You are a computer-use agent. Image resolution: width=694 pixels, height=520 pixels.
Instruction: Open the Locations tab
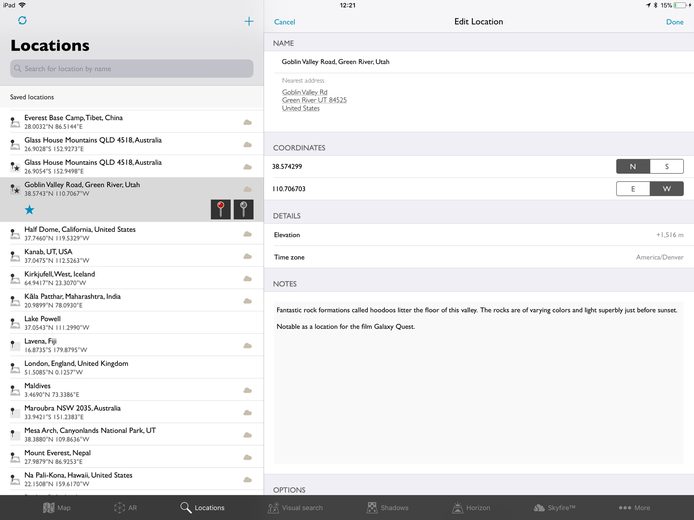(202, 508)
